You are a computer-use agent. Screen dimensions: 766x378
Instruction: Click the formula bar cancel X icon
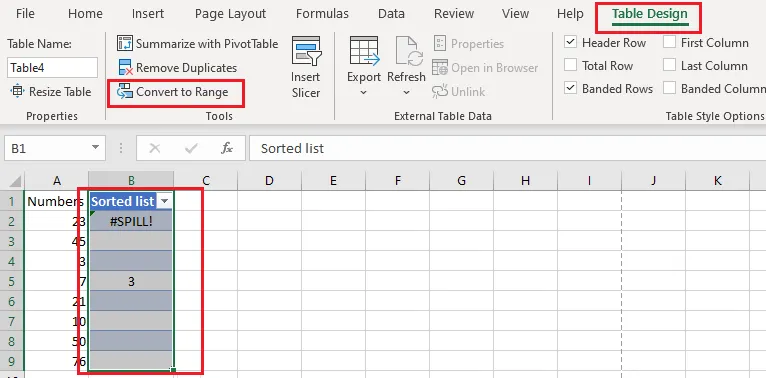155,148
